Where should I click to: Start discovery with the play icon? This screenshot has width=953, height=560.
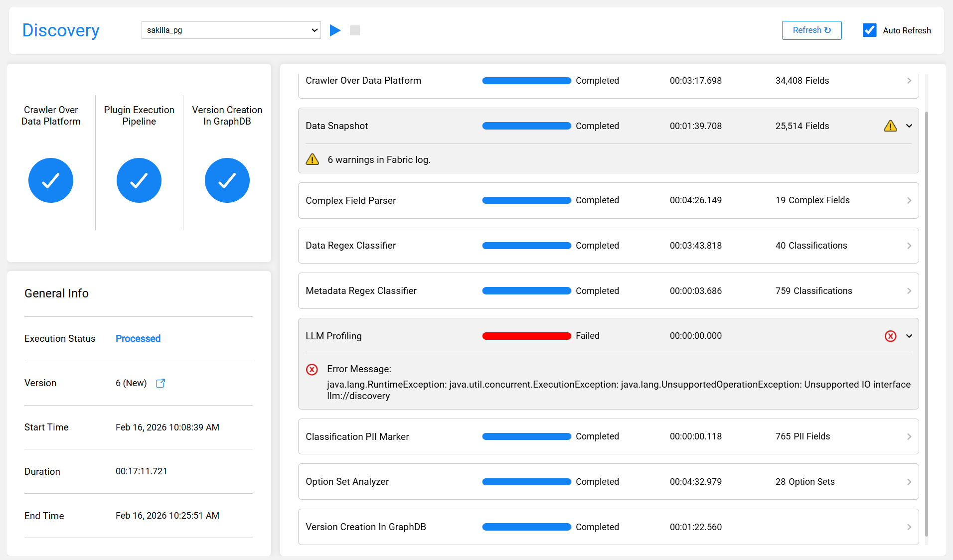click(x=335, y=30)
